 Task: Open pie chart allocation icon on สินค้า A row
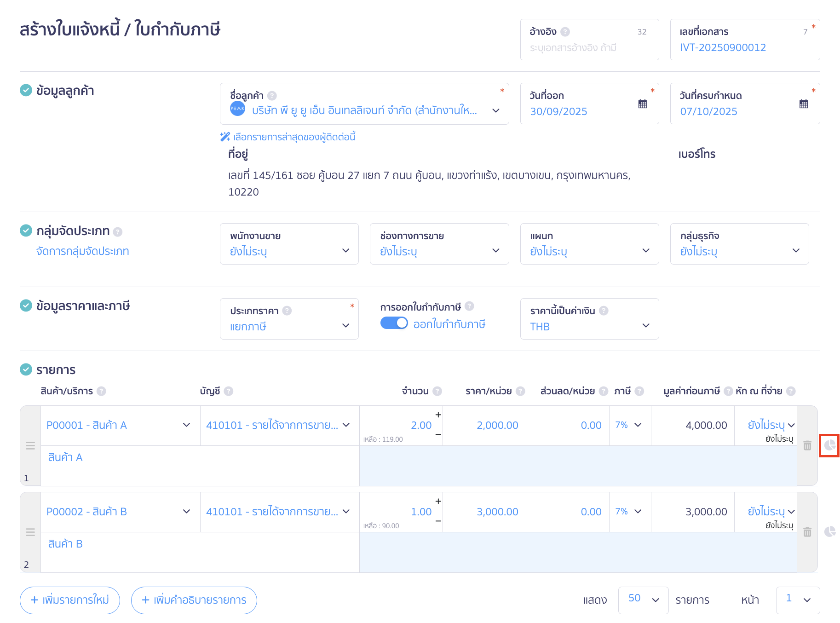coord(830,445)
